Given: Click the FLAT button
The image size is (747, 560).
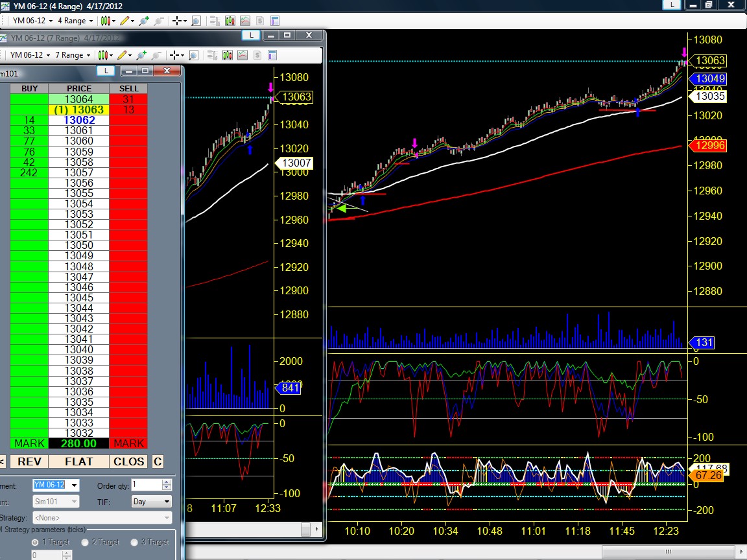Looking at the screenshot, I should (x=78, y=461).
